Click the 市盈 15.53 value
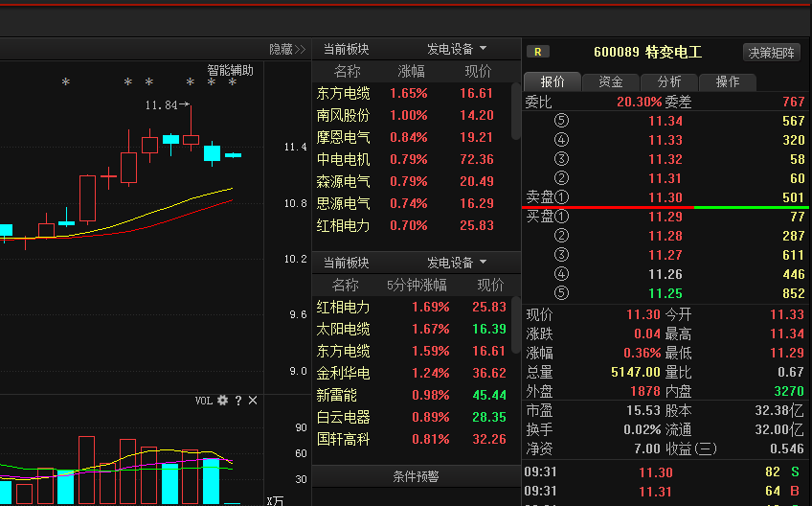 coord(643,410)
